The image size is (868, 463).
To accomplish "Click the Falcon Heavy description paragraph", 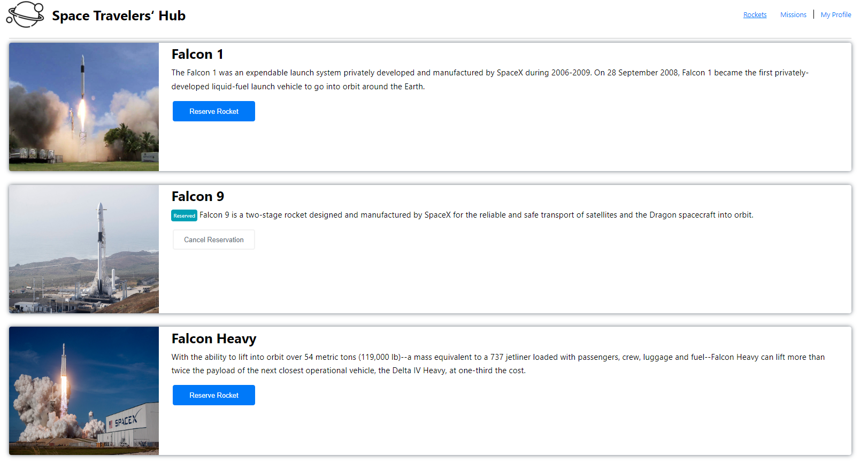I will 498,364.
